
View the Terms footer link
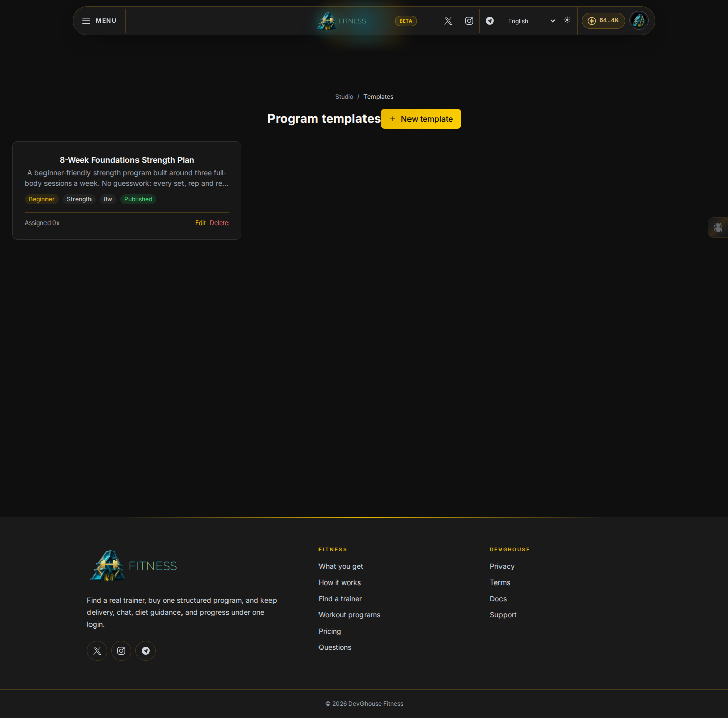500,582
